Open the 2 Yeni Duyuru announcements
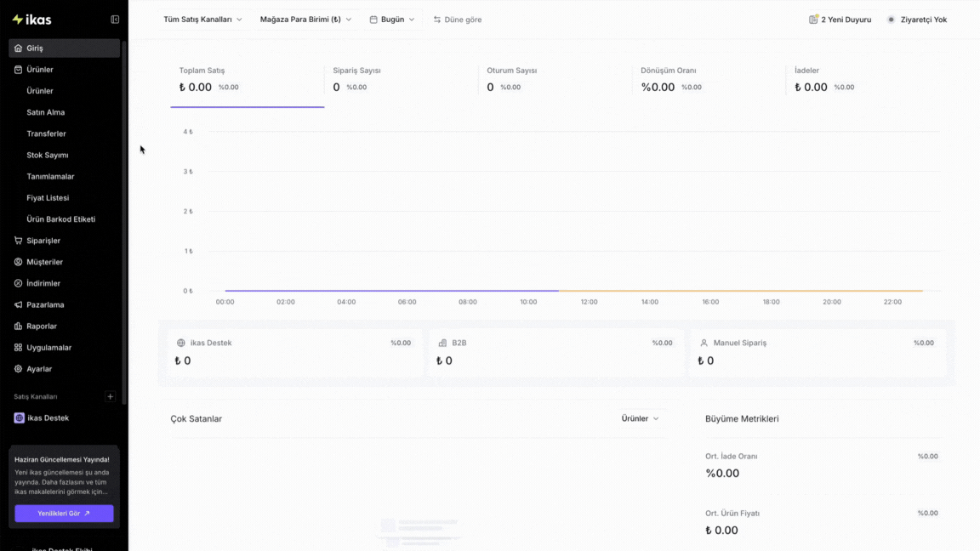Screen dimensions: 980x551 pos(840,20)
